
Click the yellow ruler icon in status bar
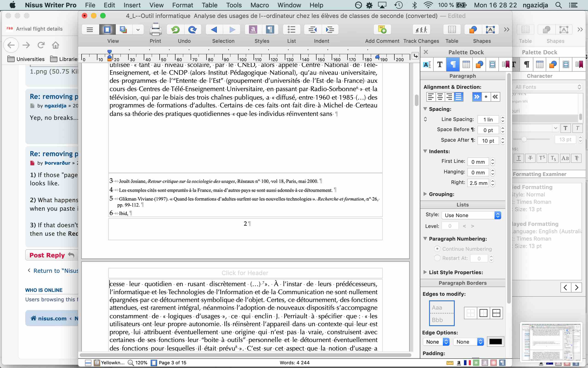[x=450, y=363]
